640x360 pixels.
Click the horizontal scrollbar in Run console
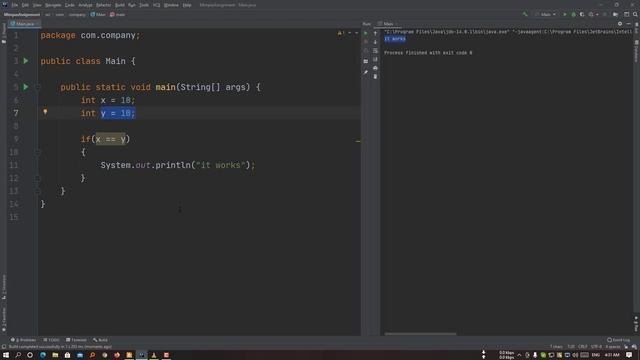tap(420, 334)
